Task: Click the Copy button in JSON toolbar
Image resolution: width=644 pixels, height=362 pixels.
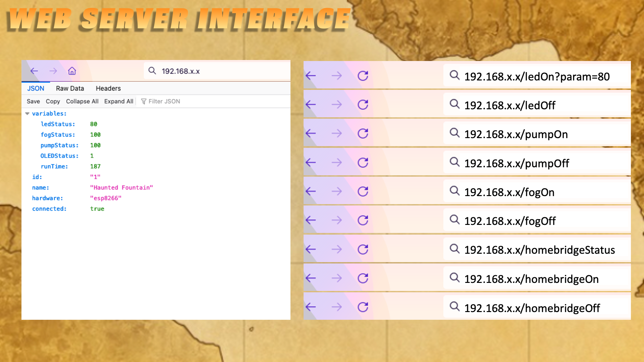Action: [x=53, y=102]
